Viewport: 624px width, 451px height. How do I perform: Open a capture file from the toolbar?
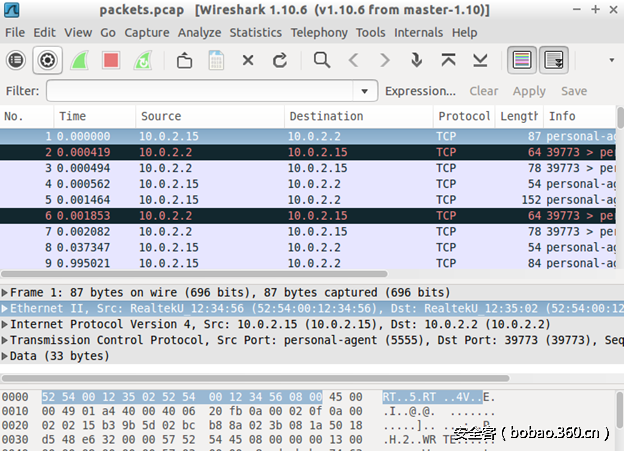click(184, 60)
